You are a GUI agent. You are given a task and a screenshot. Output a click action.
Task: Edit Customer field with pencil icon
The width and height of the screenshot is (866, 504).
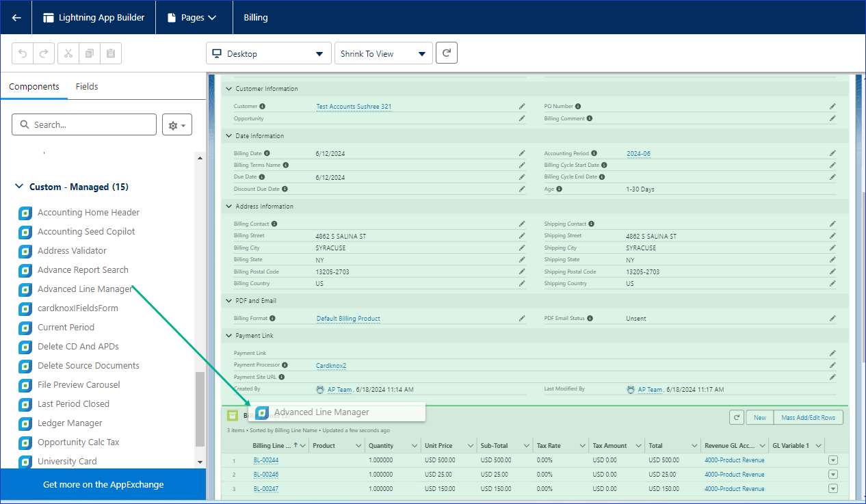pyautogui.click(x=522, y=107)
